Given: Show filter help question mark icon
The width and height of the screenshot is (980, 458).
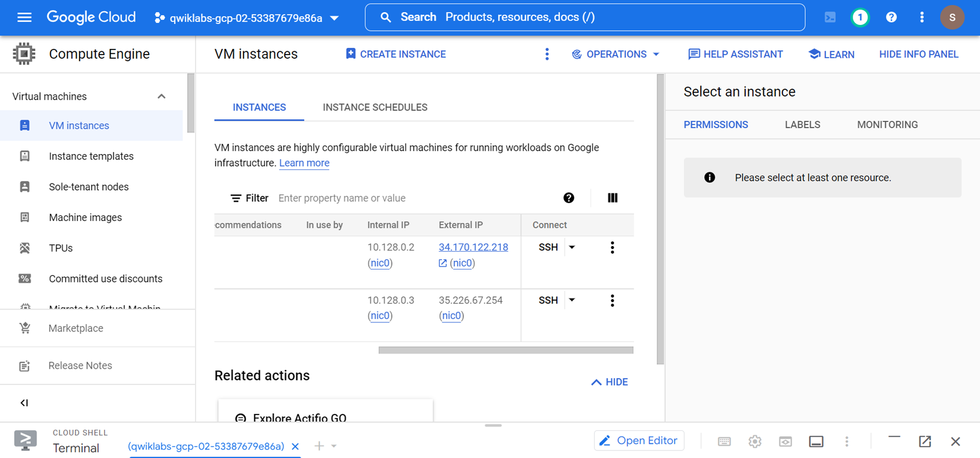Looking at the screenshot, I should coord(568,198).
